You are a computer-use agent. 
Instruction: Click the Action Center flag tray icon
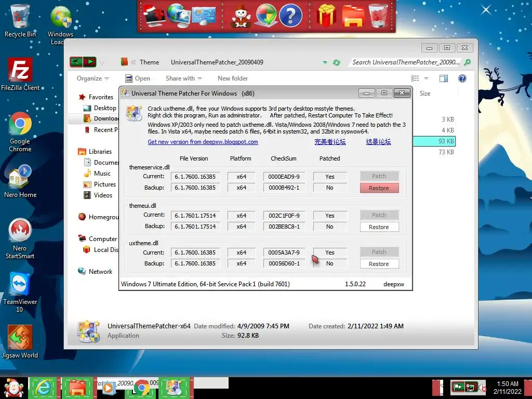pos(458,387)
